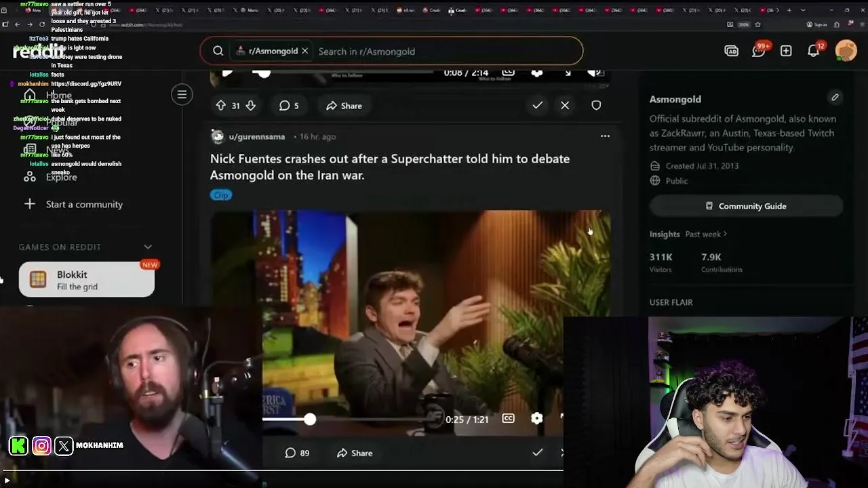Viewport: 868px width, 488px height.
Task: Click the player play button at bottom left
Action: pyautogui.click(x=7, y=481)
